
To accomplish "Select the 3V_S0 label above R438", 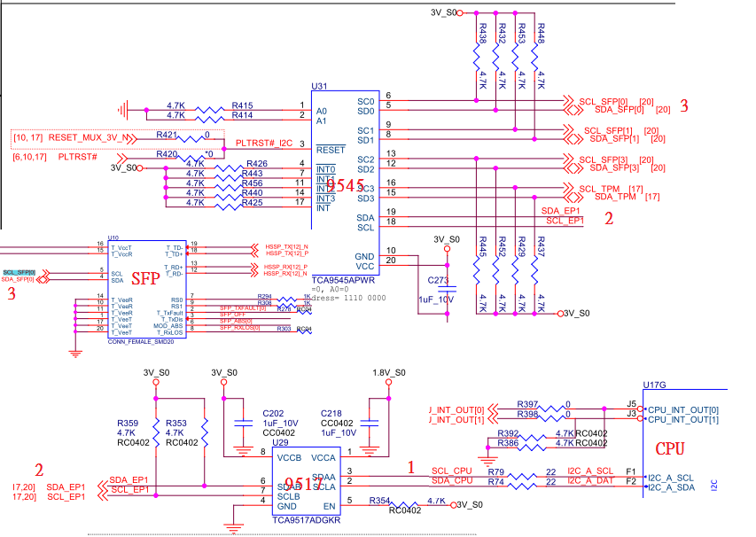I will click(x=441, y=12).
